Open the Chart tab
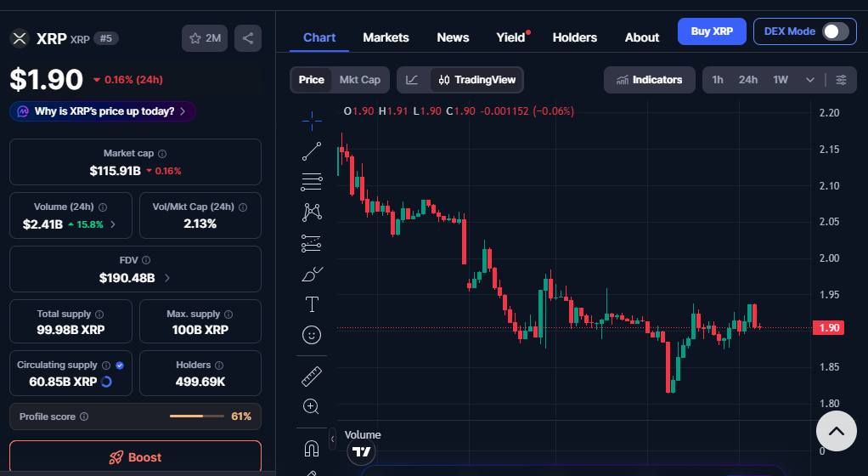 [319, 37]
